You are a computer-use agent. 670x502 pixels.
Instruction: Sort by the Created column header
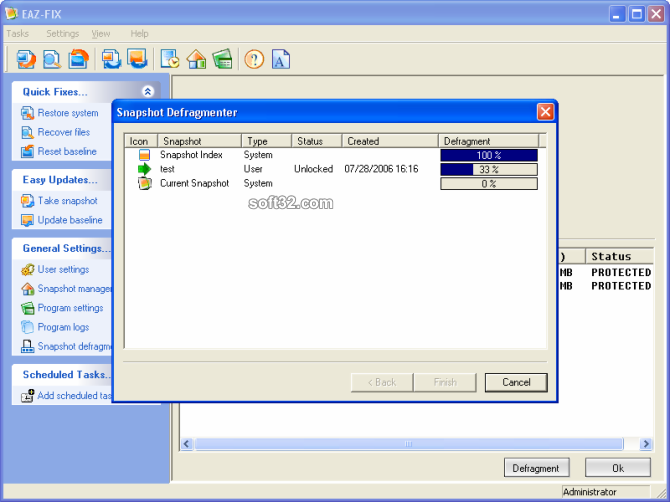(390, 141)
